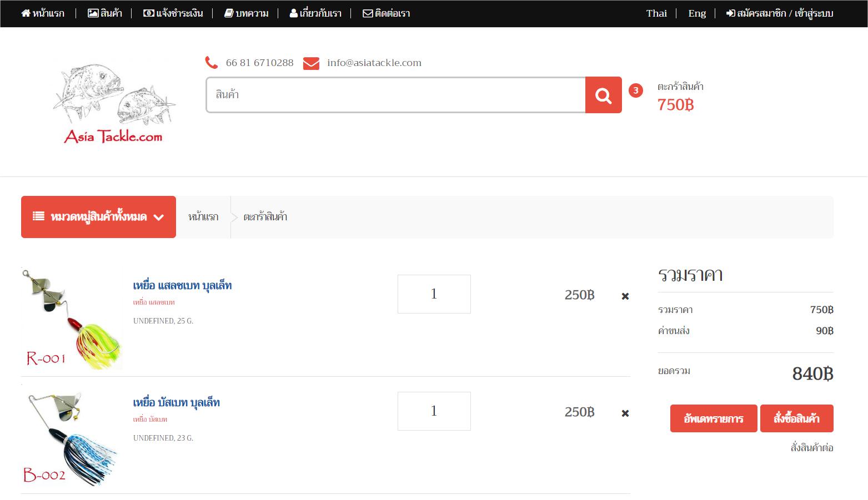The image size is (868, 500).
Task: Click quantity field for the R-001 lure
Action: (x=434, y=294)
